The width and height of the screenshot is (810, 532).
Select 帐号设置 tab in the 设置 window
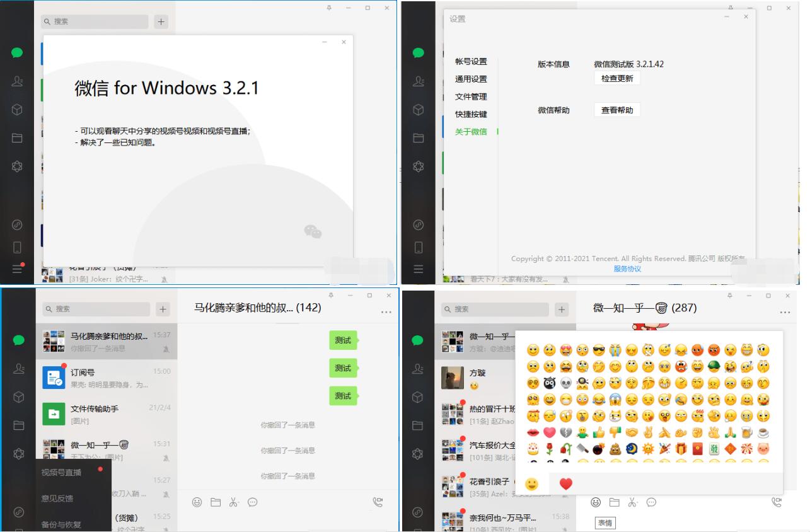[x=472, y=61]
